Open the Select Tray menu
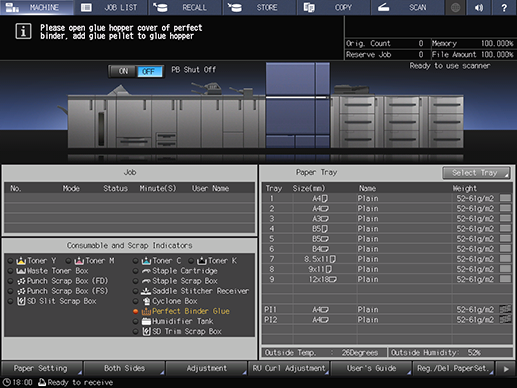The width and height of the screenshot is (517, 388). pyautogui.click(x=476, y=173)
